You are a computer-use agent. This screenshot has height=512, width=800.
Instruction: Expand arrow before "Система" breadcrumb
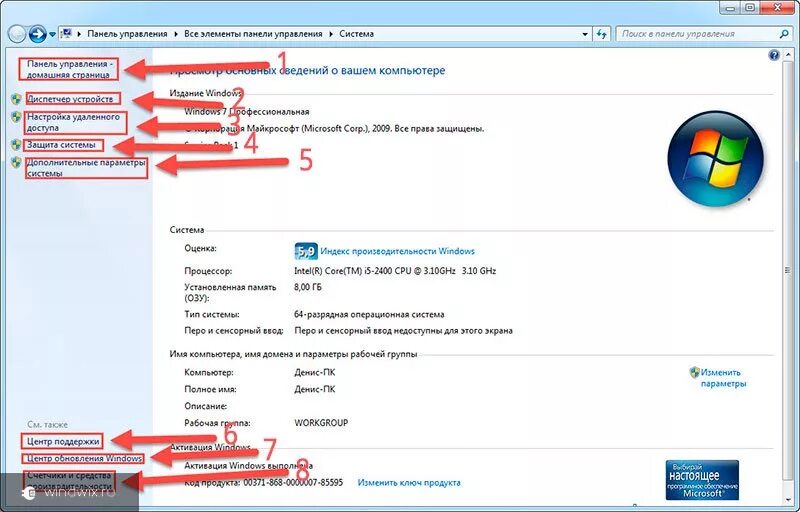pyautogui.click(x=331, y=34)
